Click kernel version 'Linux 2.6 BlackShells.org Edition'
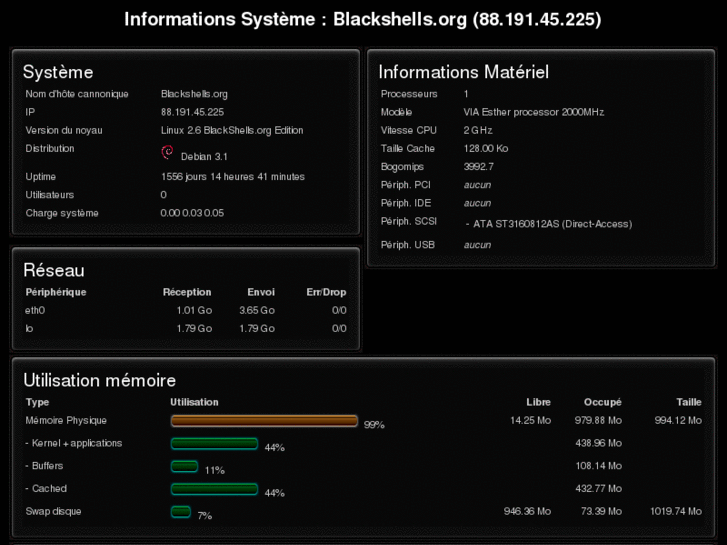Image resolution: width=727 pixels, height=545 pixels. tap(232, 130)
